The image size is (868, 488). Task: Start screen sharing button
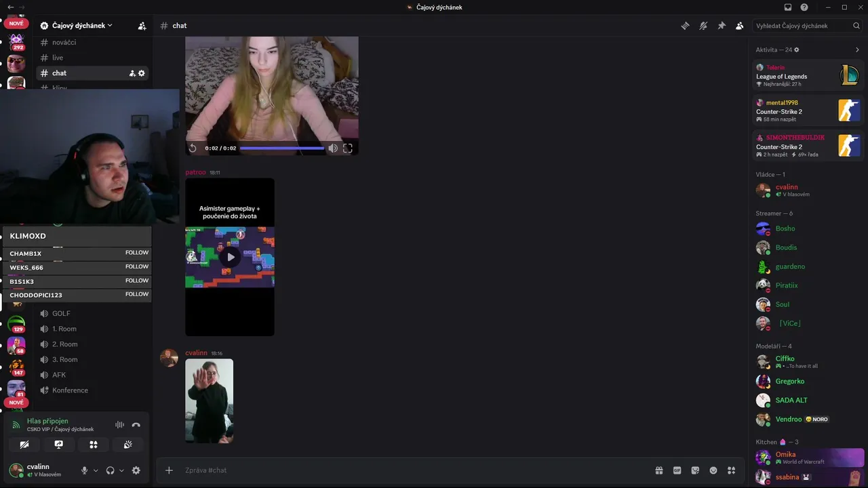[x=59, y=445]
